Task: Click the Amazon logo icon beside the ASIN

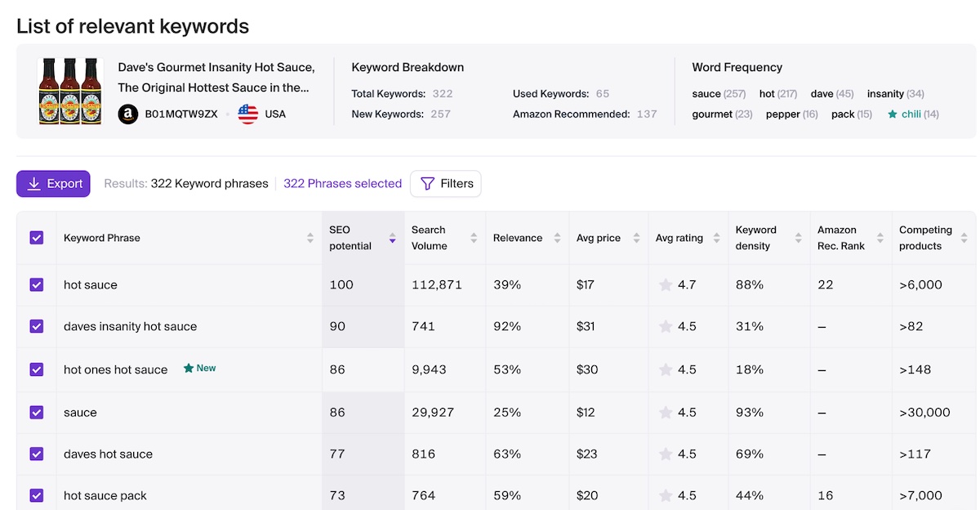Action: pyautogui.click(x=128, y=114)
